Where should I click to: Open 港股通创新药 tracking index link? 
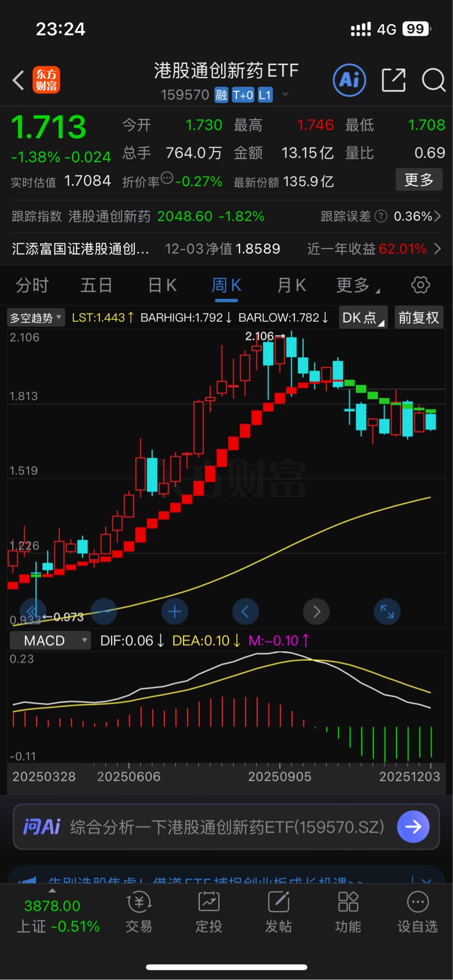tap(110, 216)
